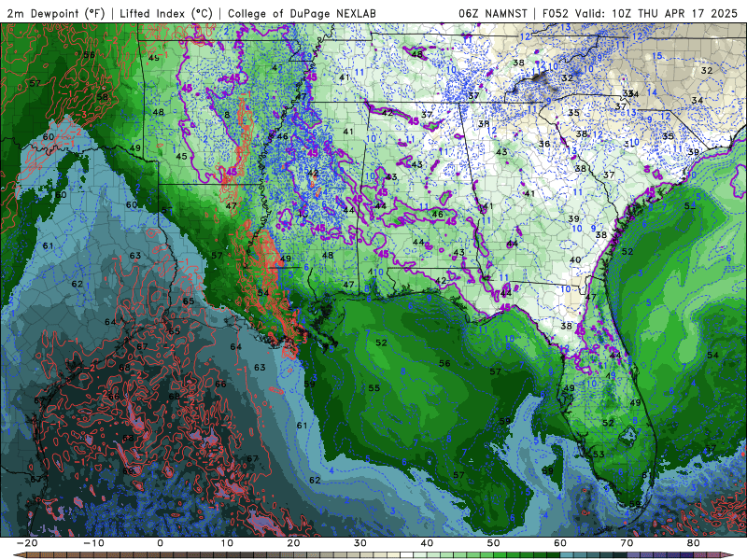The width and height of the screenshot is (747, 560).
Task: Click the "80" color scale label
Action: point(694,543)
